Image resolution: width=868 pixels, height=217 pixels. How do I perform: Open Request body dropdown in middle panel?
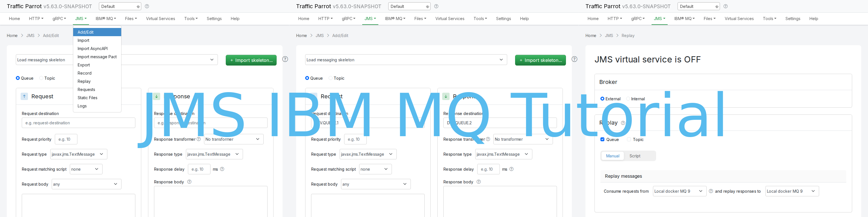click(376, 184)
